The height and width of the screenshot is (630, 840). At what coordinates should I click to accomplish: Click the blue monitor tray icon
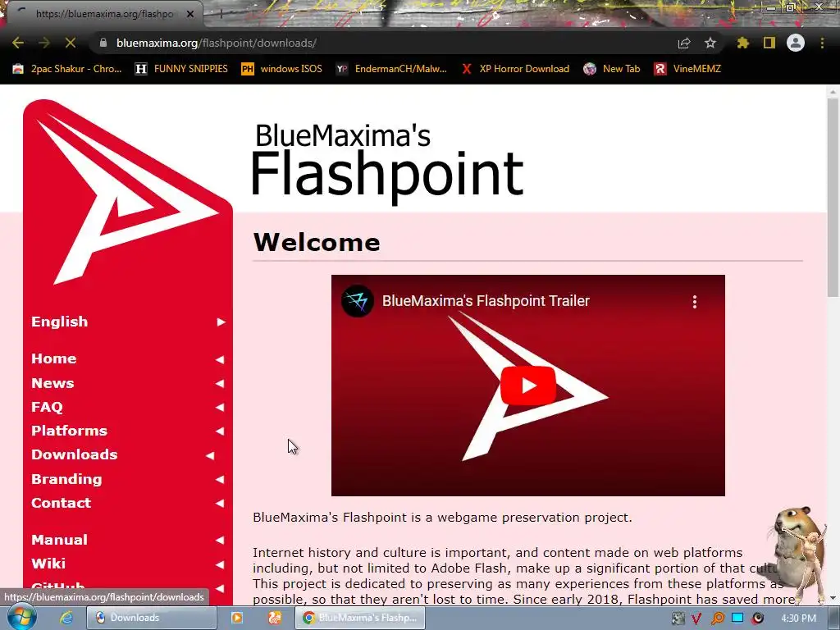point(737,618)
